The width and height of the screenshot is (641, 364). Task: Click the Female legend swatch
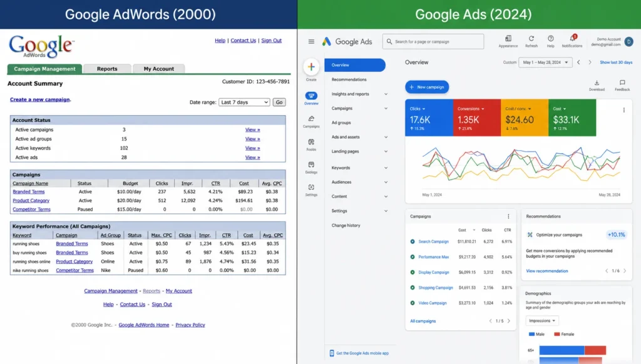click(x=556, y=334)
